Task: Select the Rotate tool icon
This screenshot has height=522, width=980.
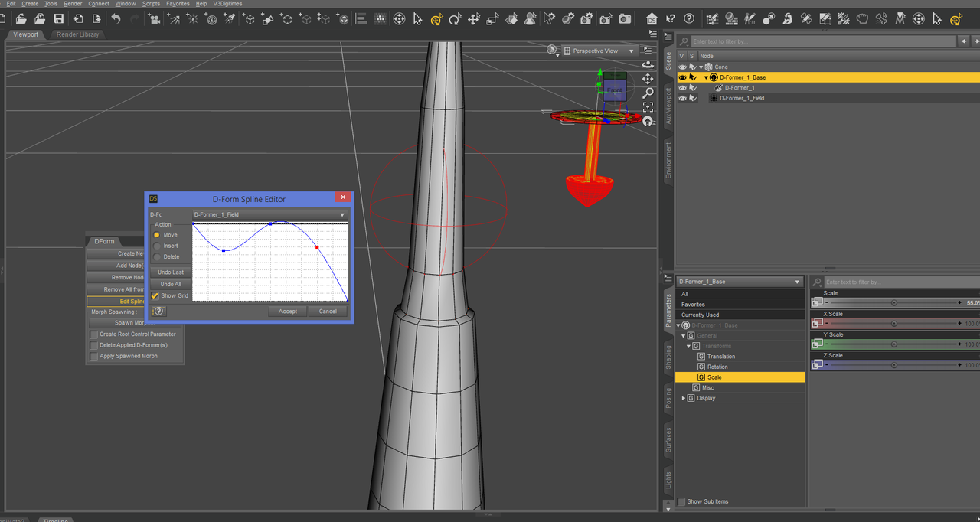Action: [455, 19]
